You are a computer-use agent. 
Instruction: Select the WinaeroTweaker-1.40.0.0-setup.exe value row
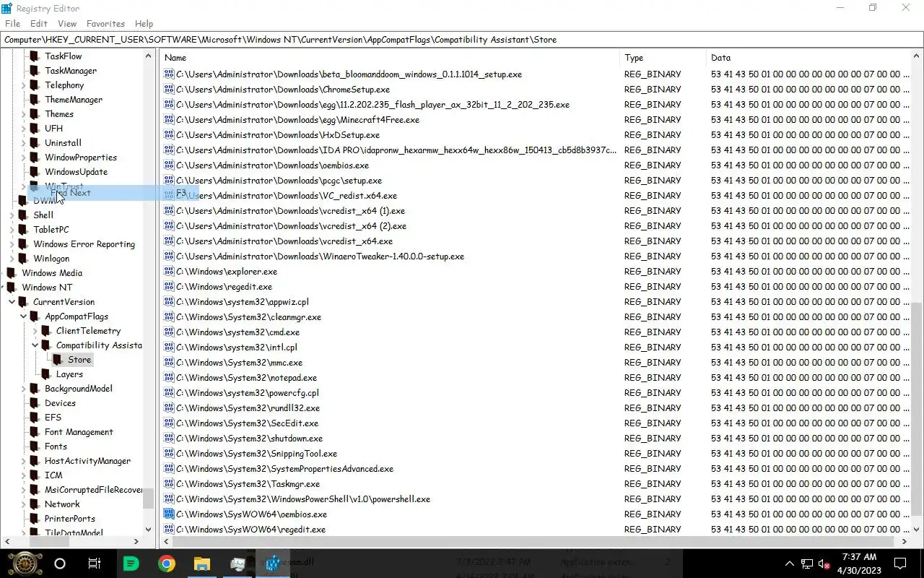(536, 256)
